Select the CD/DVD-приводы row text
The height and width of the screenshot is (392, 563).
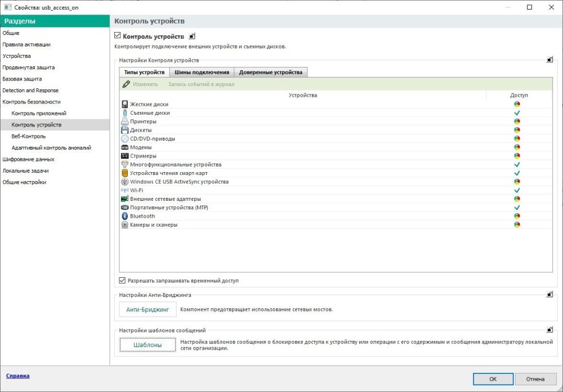152,138
